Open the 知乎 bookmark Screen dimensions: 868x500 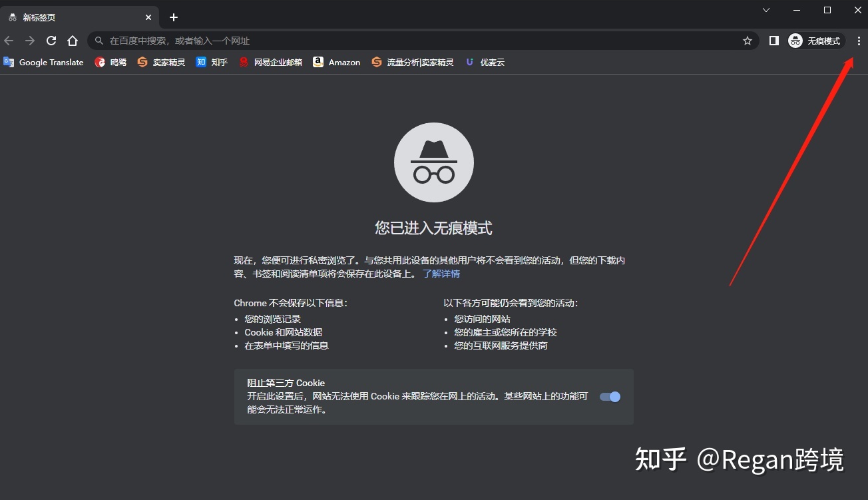coord(212,62)
